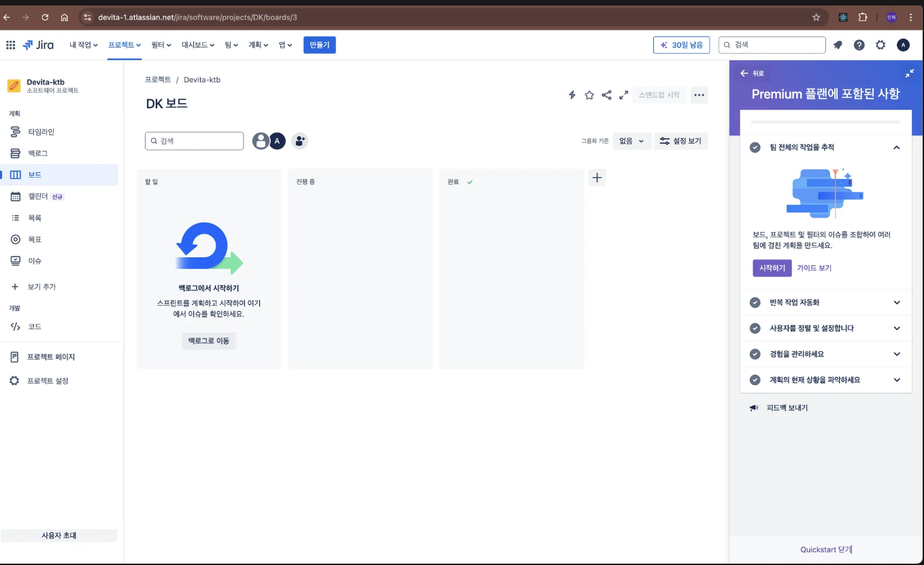This screenshot has width=924, height=565.
Task: Click 백로그로 이동 button
Action: (208, 340)
